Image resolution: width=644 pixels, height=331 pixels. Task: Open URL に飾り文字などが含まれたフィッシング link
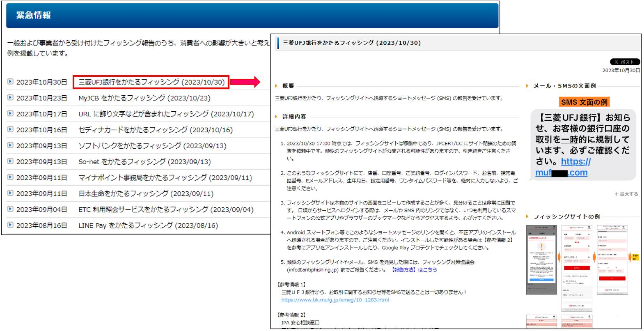tap(166, 114)
